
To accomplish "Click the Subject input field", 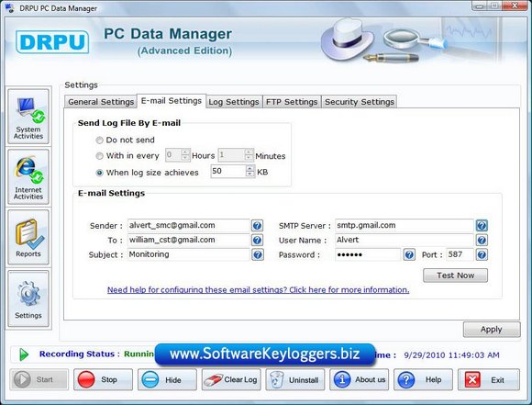I will [189, 254].
